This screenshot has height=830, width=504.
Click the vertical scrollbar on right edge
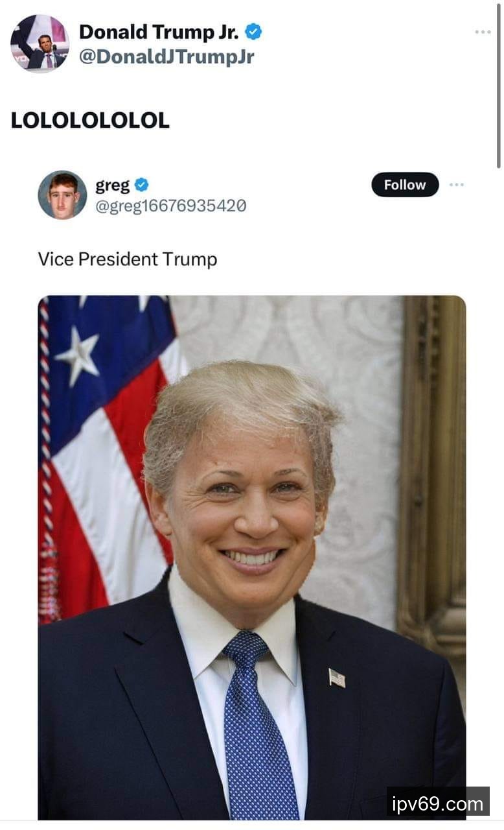pyautogui.click(x=498, y=84)
